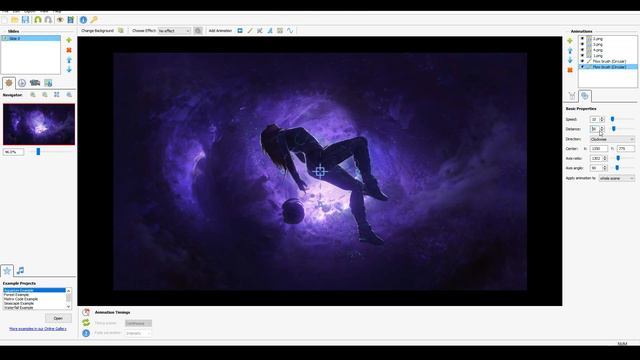Toggle visibility of the 3.png layer
The height and width of the screenshot is (360, 640).
tap(582, 44)
